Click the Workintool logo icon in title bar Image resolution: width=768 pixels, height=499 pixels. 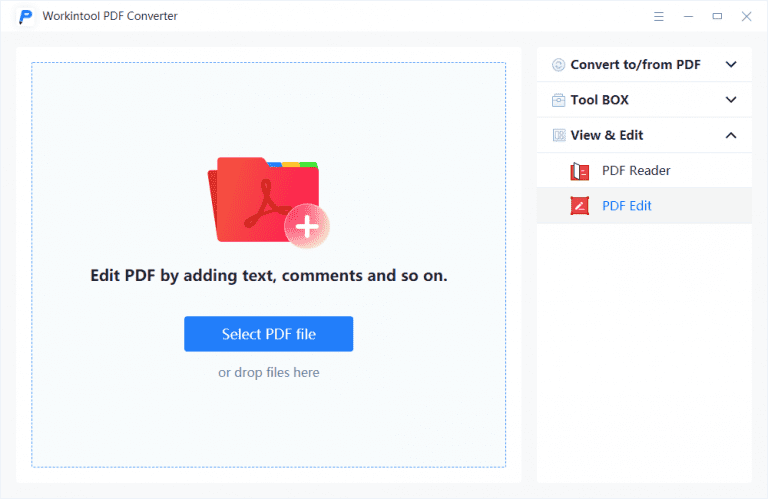pyautogui.click(x=26, y=17)
